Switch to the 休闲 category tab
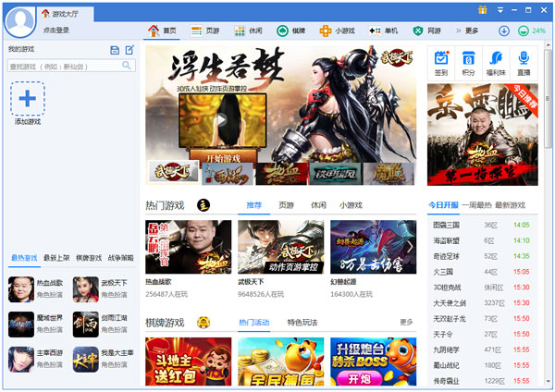 tap(248, 31)
